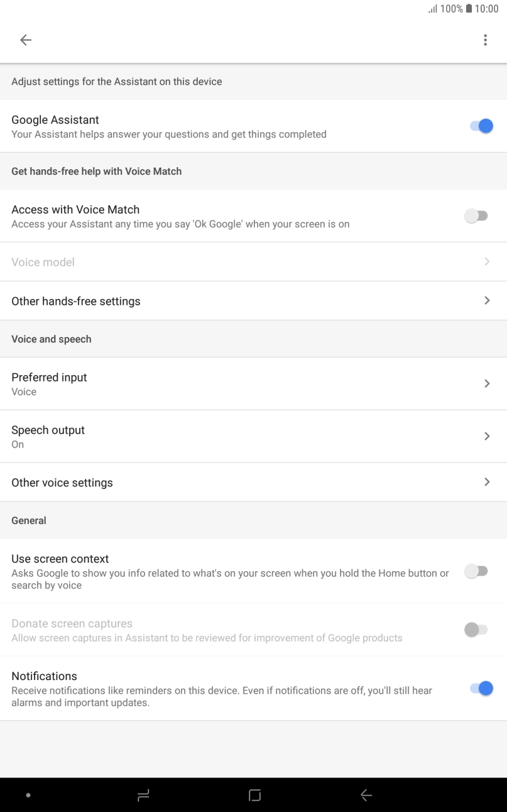Tap the Android recent apps navigation icon
The height and width of the screenshot is (812, 507).
click(143, 796)
